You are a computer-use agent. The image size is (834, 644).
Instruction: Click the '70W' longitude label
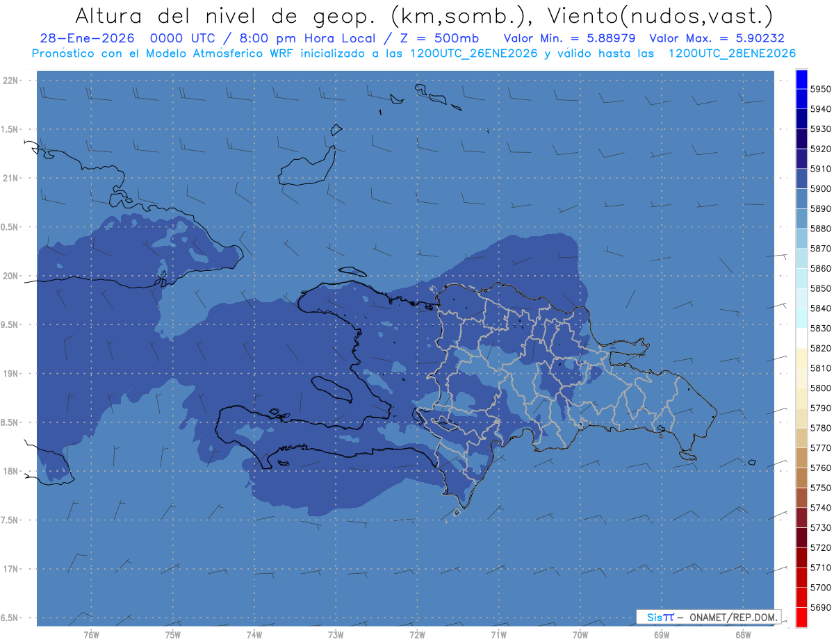pyautogui.click(x=580, y=635)
